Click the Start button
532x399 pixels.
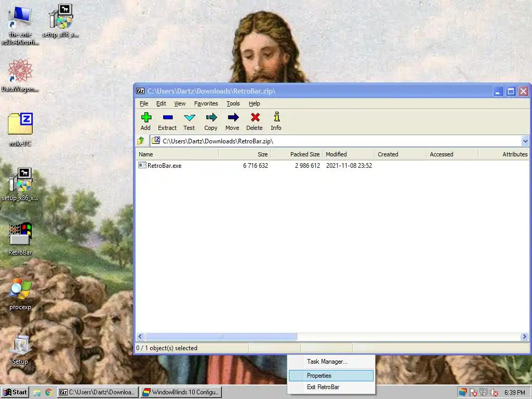tap(15, 392)
